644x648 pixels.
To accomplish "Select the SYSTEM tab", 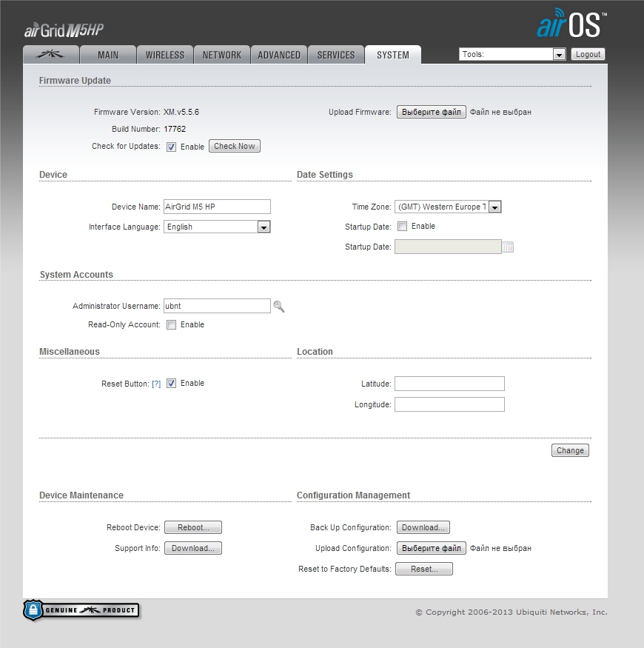I will click(x=393, y=55).
